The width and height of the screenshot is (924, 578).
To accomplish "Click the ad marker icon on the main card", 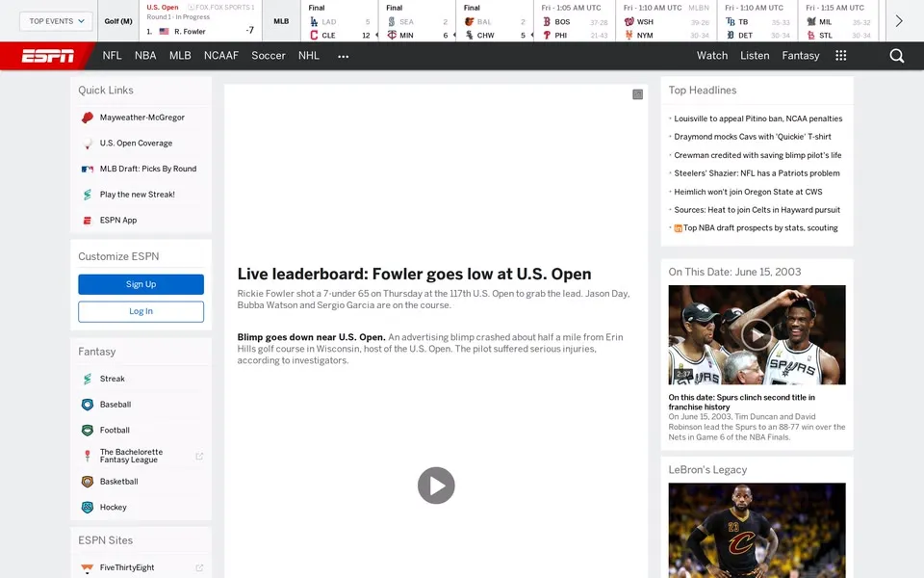I will [637, 94].
